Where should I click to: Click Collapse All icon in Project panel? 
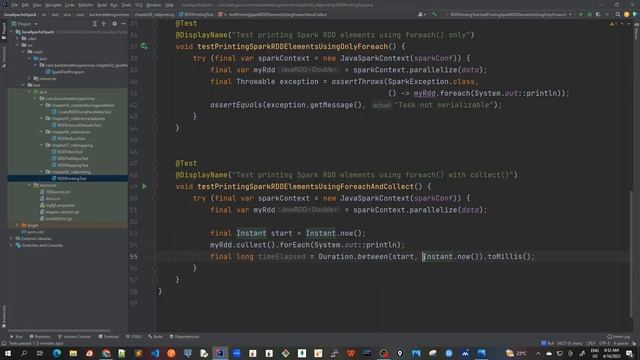[x=104, y=24]
